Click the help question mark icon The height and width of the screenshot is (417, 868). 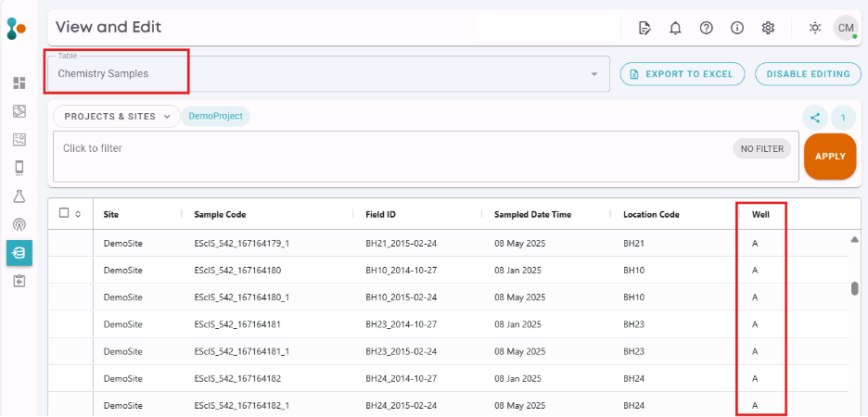pos(706,28)
